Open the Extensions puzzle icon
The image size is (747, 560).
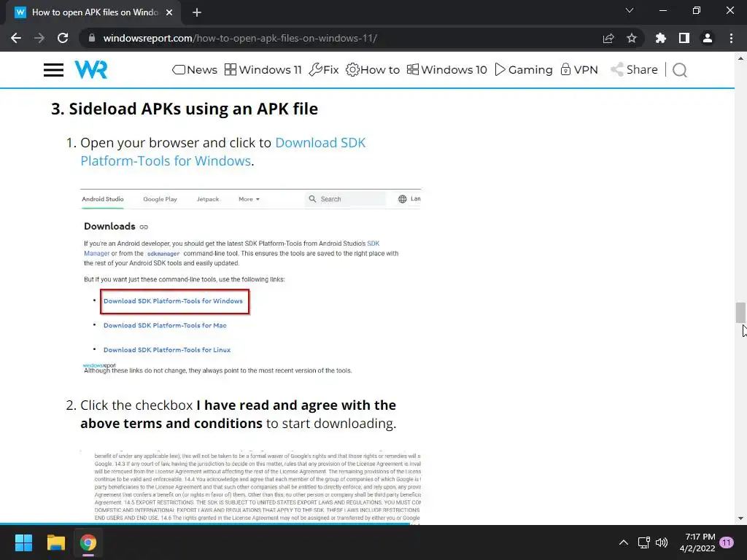661,38
